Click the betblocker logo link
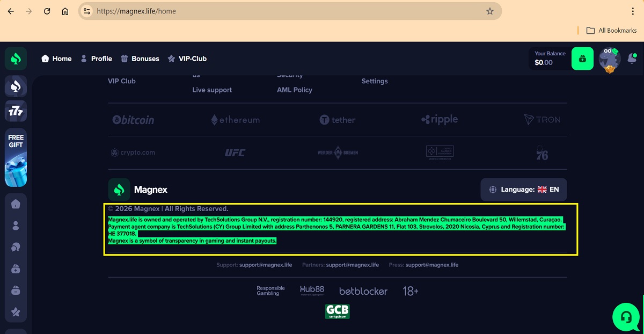This screenshot has width=644, height=334. click(x=363, y=291)
